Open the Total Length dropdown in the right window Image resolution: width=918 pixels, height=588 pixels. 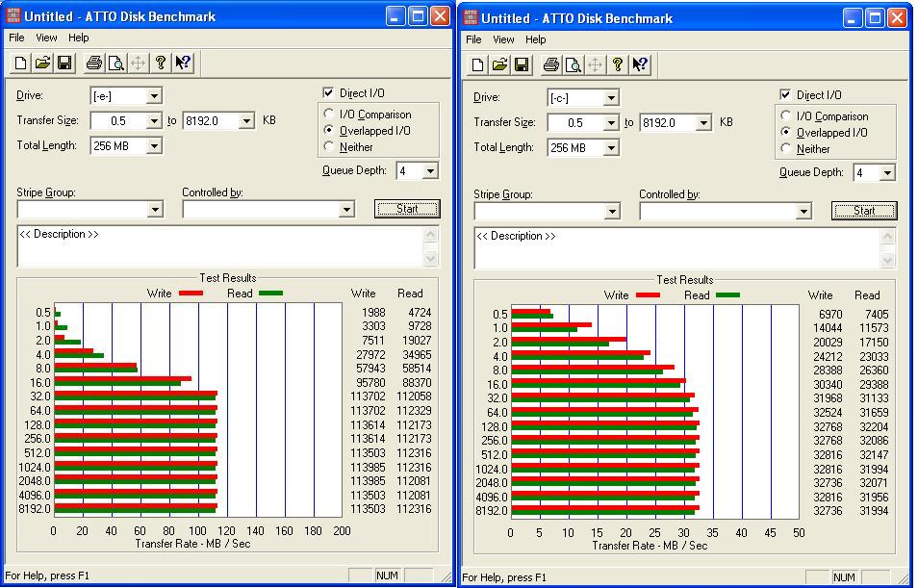(x=611, y=147)
